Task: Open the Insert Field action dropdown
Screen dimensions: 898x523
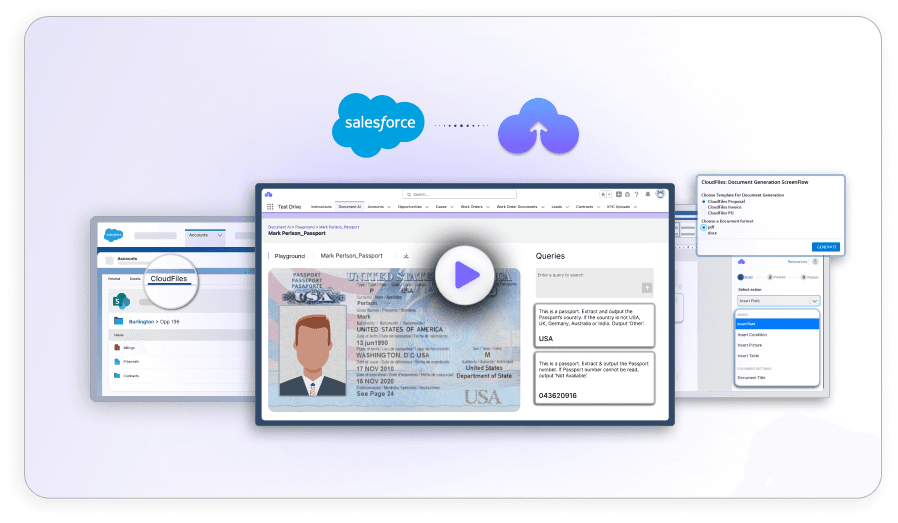Action: coord(778,301)
